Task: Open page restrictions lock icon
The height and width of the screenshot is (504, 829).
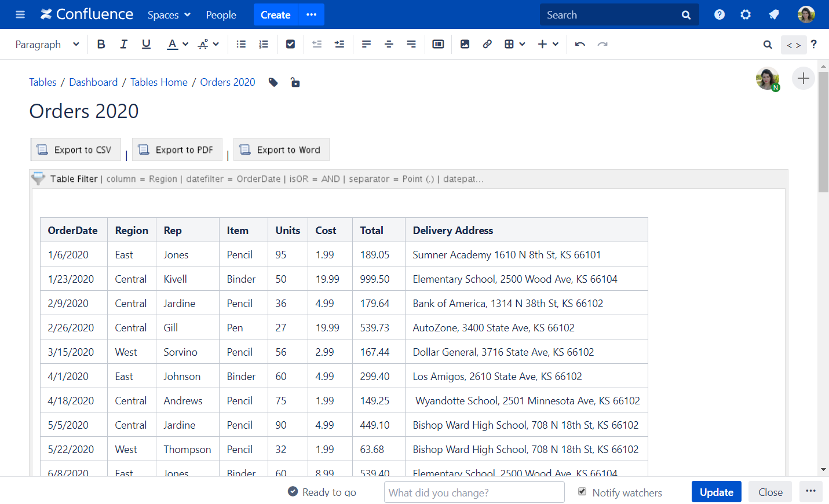Action: [x=295, y=82]
